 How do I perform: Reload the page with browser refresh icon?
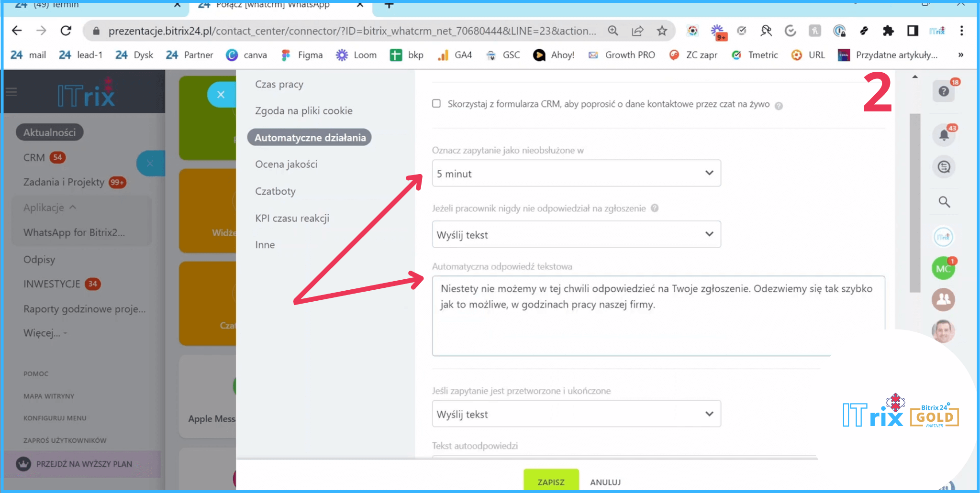pos(66,31)
